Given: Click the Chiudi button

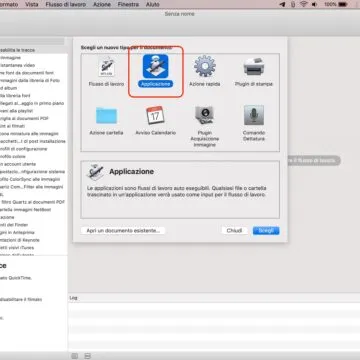Looking at the screenshot, I should point(234,231).
